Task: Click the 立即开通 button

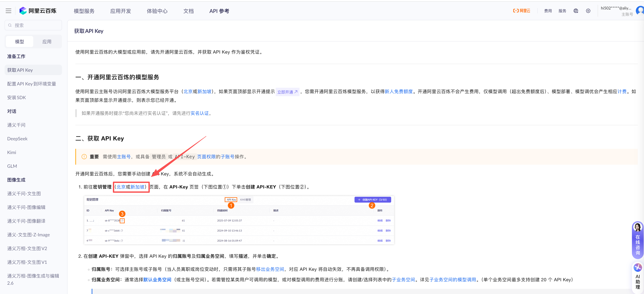Action: point(287,92)
